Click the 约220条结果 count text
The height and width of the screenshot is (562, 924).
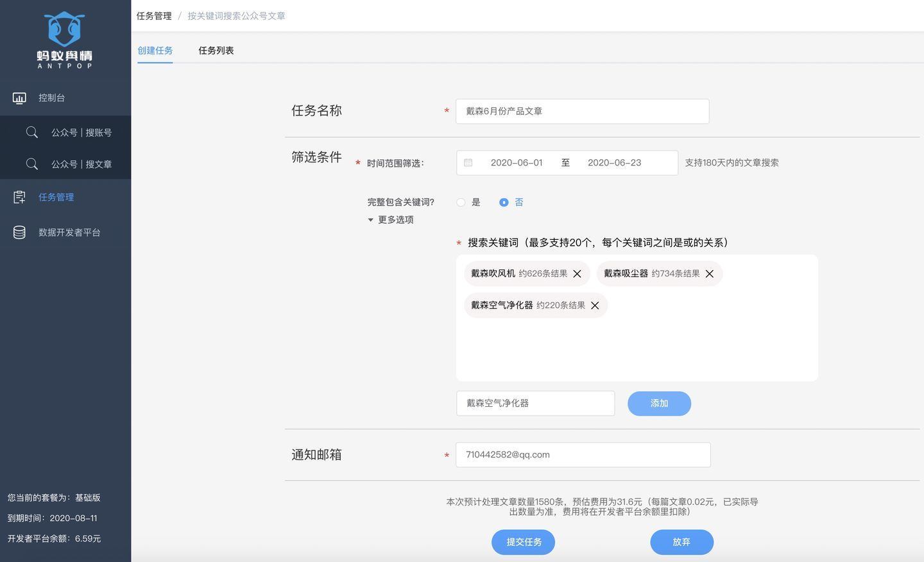(561, 305)
